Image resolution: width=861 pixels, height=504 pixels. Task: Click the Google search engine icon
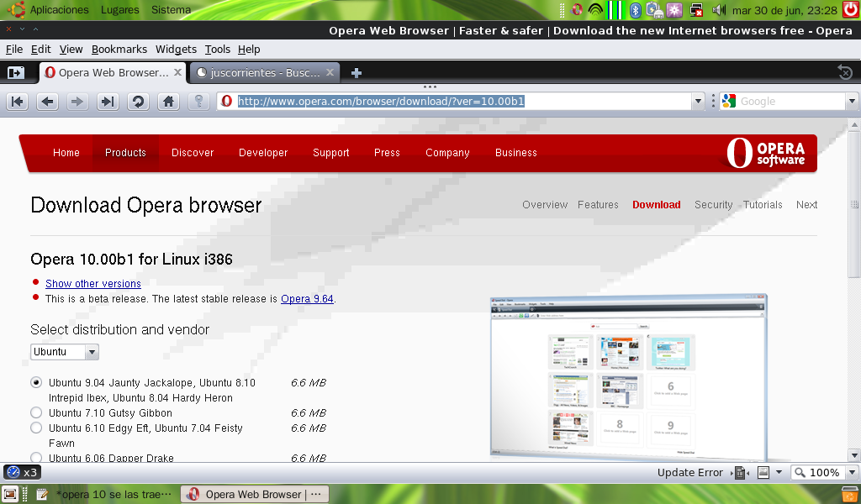[729, 101]
